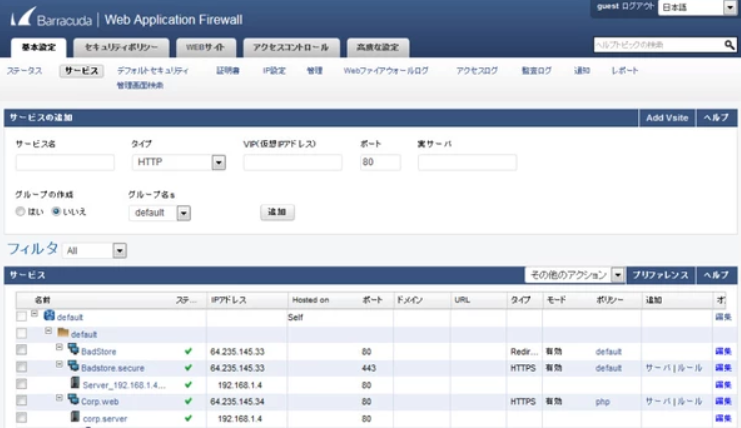The image size is (741, 428).
Task: Click the プリファレンス button
Action: (x=661, y=275)
